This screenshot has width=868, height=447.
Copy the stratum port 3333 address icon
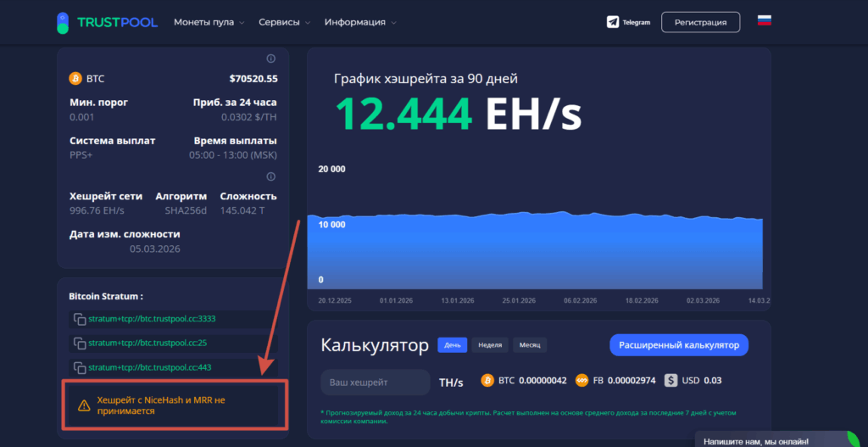79,319
